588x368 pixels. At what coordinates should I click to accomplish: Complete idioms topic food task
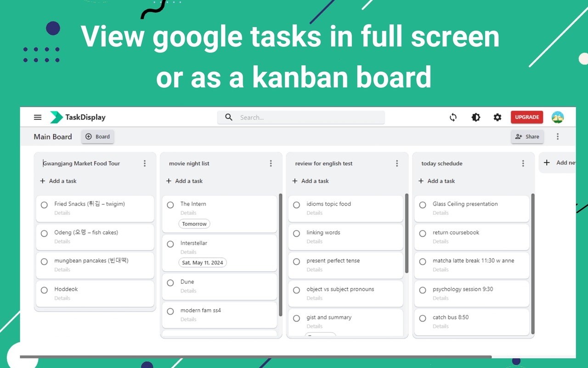point(296,205)
